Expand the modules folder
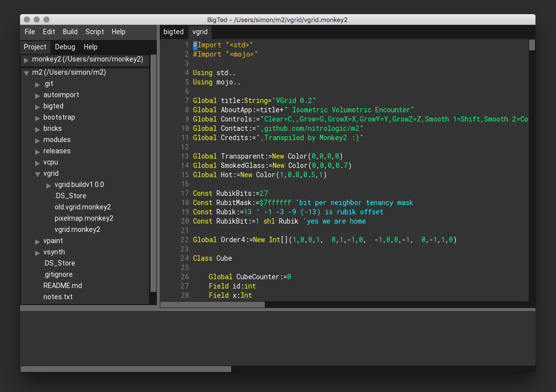Screen dimensions: 556x392 tap(38, 141)
